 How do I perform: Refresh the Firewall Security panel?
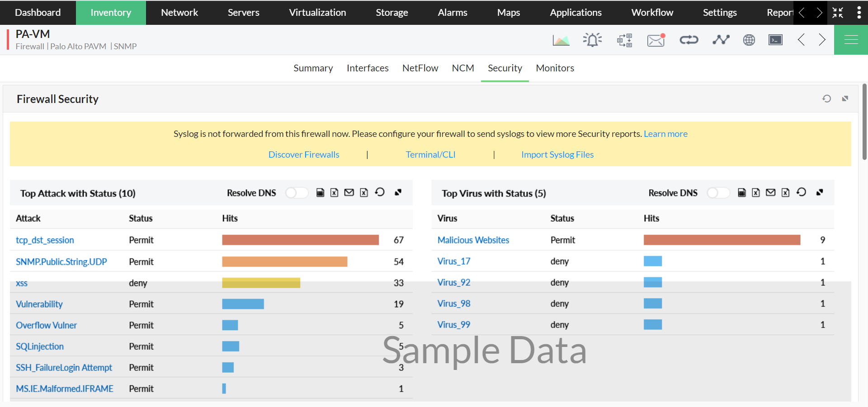[x=826, y=98]
